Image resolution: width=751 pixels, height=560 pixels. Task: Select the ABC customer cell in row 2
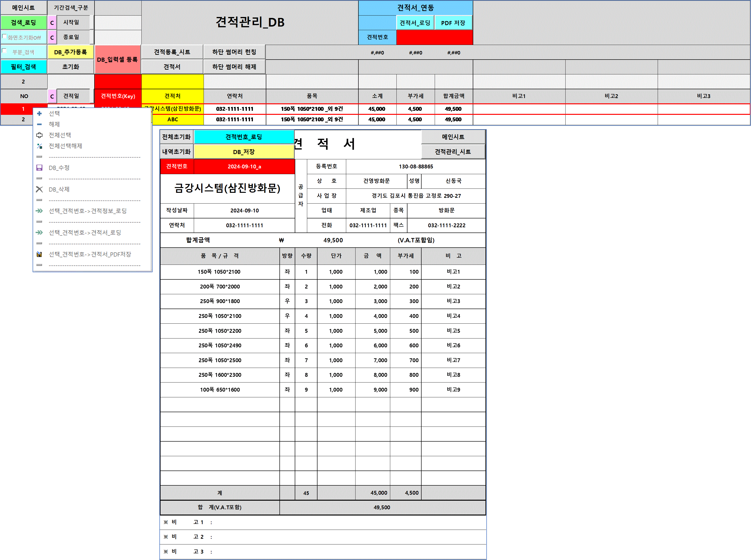point(178,120)
